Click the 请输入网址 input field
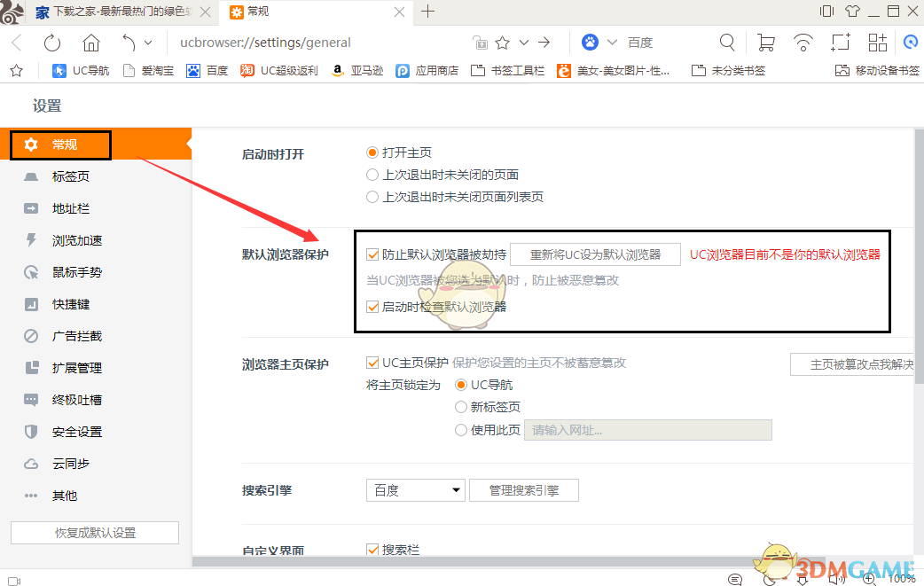 tap(647, 430)
